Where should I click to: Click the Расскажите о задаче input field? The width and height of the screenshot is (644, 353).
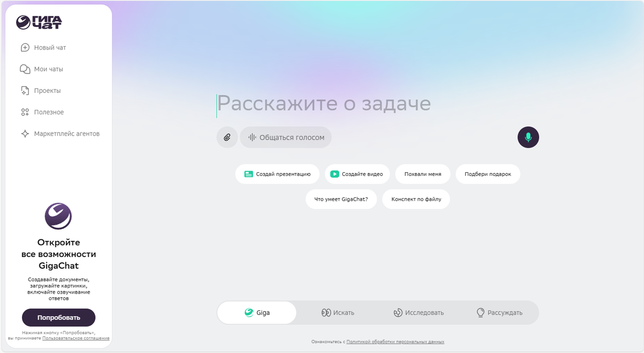click(x=322, y=104)
